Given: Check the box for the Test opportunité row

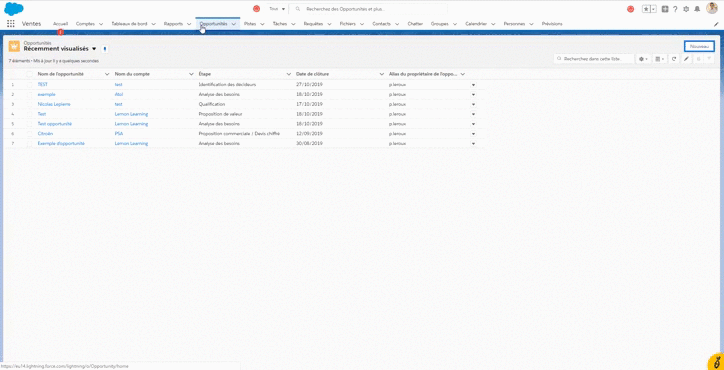Looking at the screenshot, I should point(30,124).
